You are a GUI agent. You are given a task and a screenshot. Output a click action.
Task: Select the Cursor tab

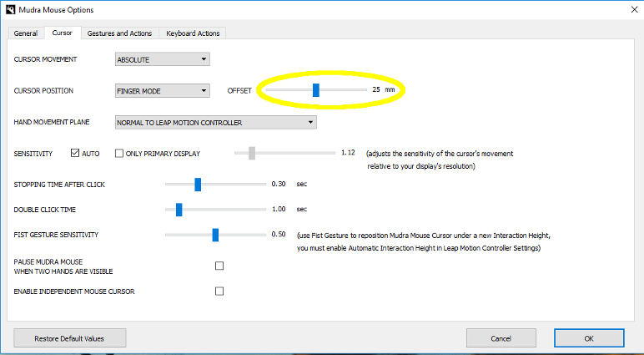62,33
